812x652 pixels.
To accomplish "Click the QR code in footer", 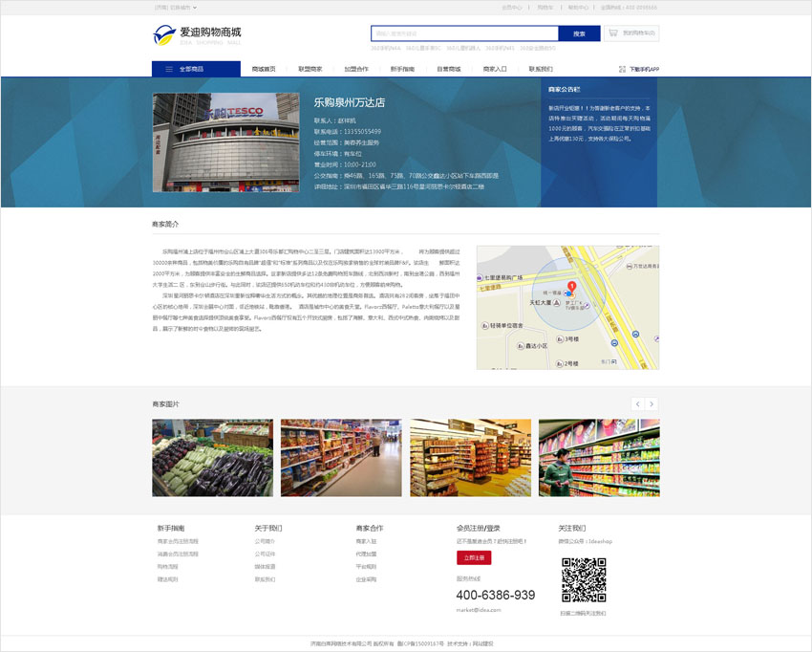I will [583, 580].
